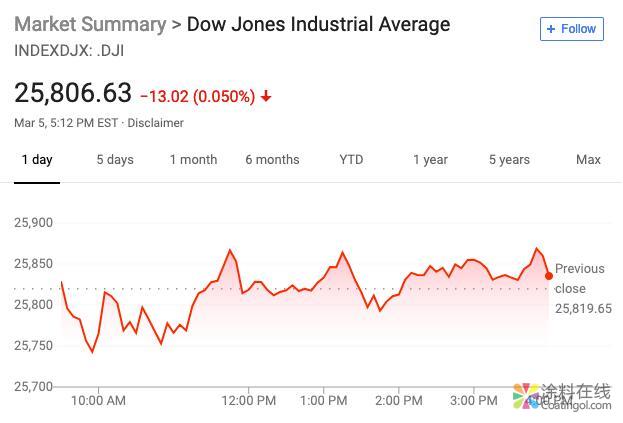Click the INDEXDJX: .DJI ticker text
The width and height of the screenshot is (623, 423).
tap(69, 49)
